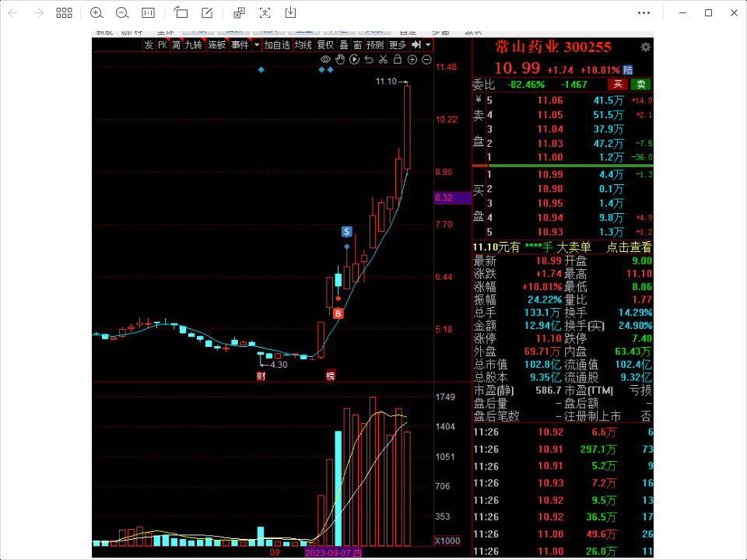Click the 发 toolbar button

pos(149,45)
